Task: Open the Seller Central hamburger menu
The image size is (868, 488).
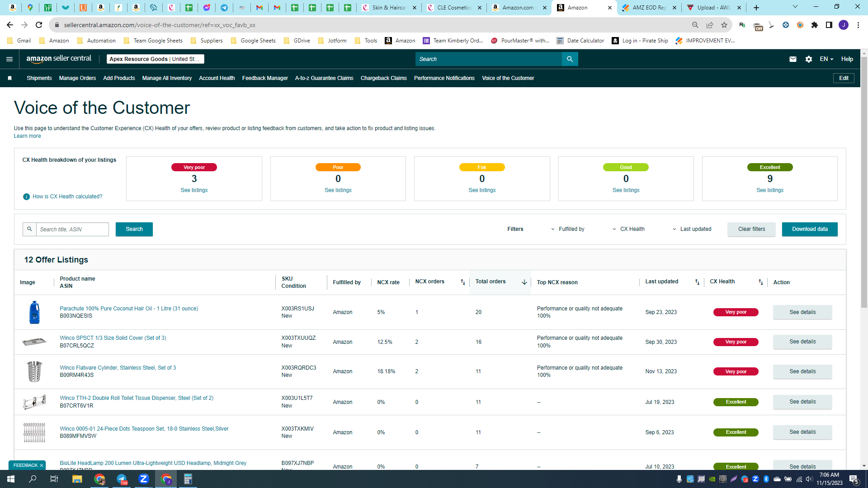Action: click(9, 59)
